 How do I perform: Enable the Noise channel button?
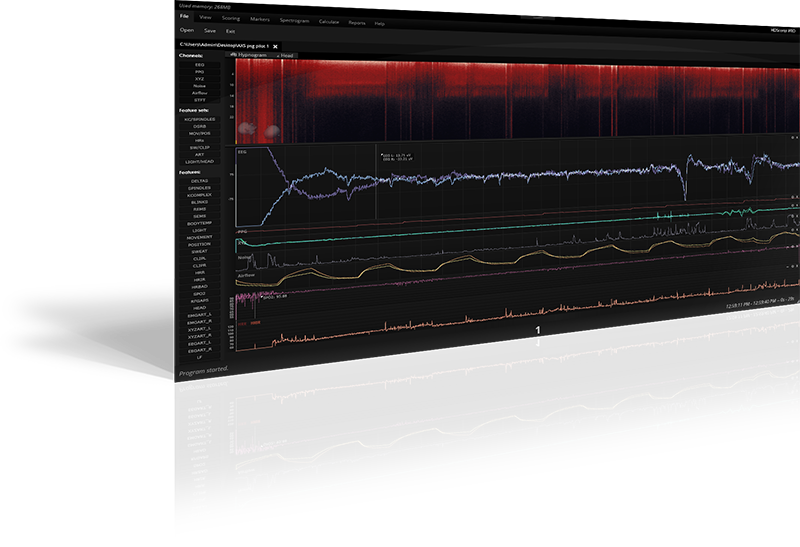(200, 84)
